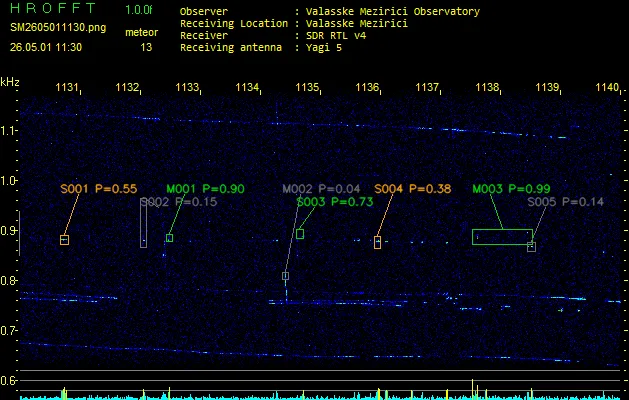
Task: Select the S005 P=0.14 detection label
Action: coord(566,202)
